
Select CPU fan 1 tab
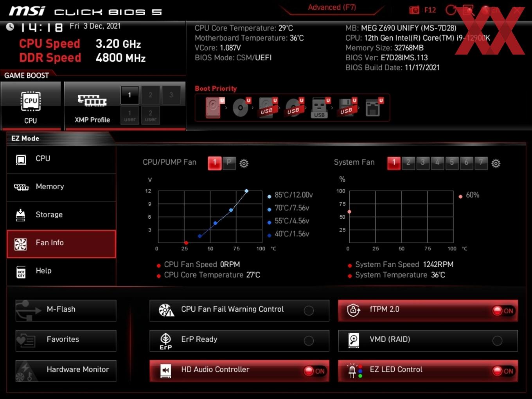tap(215, 163)
